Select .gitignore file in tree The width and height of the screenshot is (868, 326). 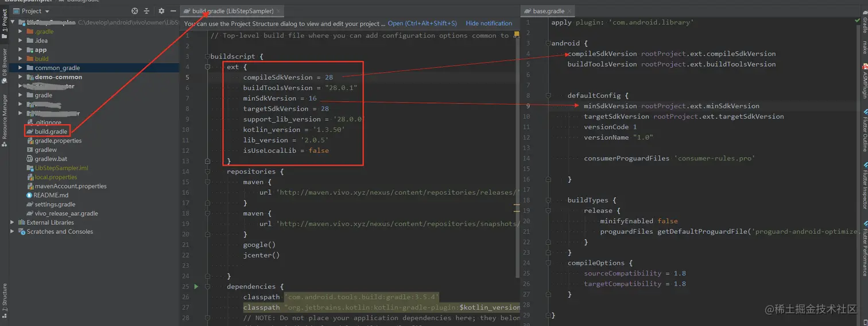click(44, 122)
